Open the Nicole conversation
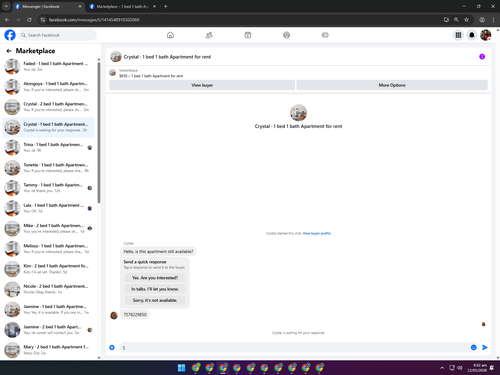Screen dimensions: 500x375 (x=49, y=289)
